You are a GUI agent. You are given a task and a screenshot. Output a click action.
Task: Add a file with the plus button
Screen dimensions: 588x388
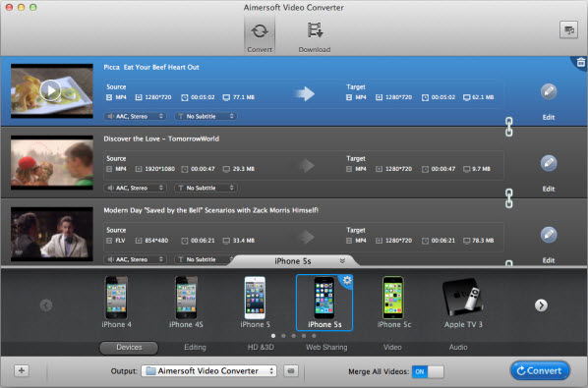(22, 370)
